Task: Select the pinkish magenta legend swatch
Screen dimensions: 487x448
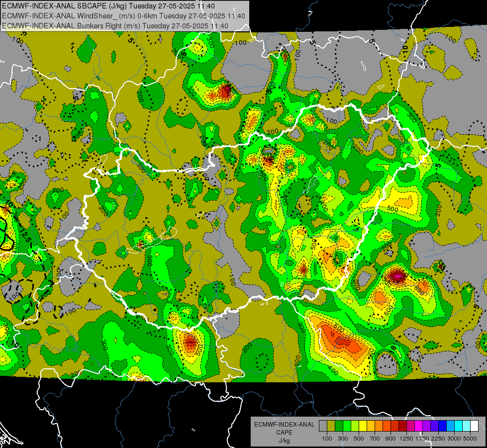Action: 410,426
